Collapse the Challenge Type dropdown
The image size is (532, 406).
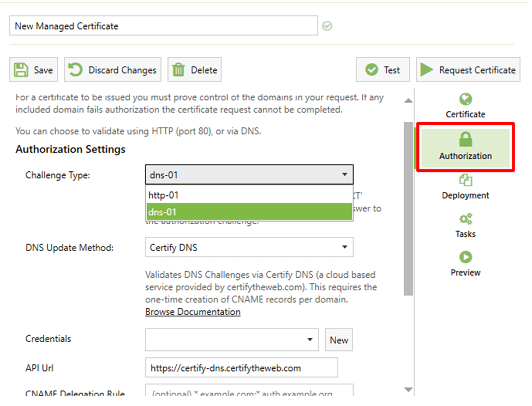(x=344, y=175)
